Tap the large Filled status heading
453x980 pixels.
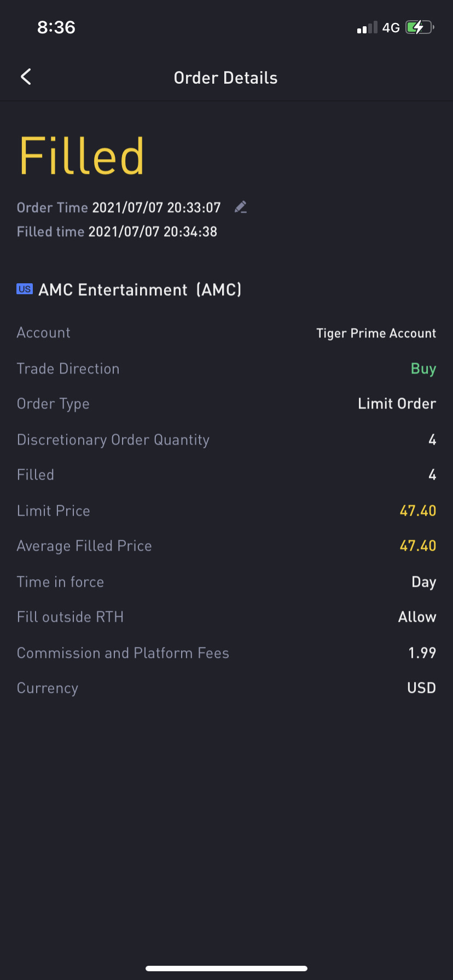point(82,157)
